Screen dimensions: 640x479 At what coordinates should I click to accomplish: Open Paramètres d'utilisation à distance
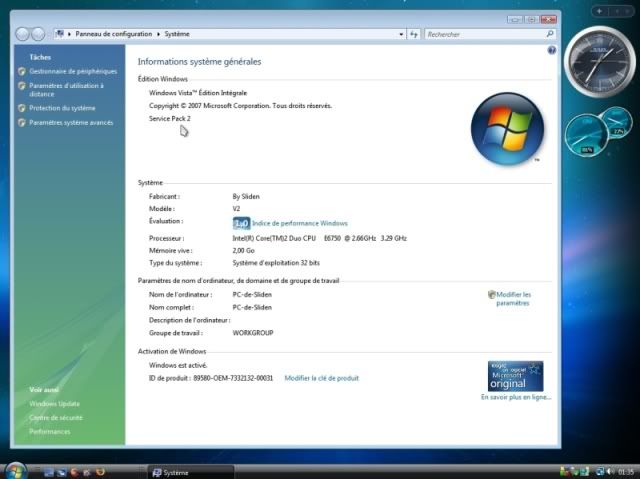click(x=66, y=90)
